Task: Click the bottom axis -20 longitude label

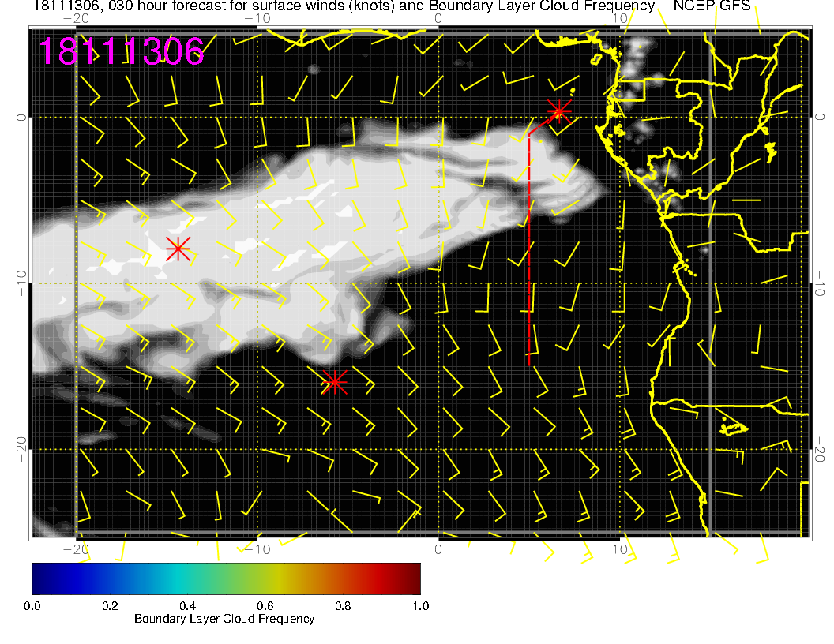Action: pyautogui.click(x=76, y=549)
